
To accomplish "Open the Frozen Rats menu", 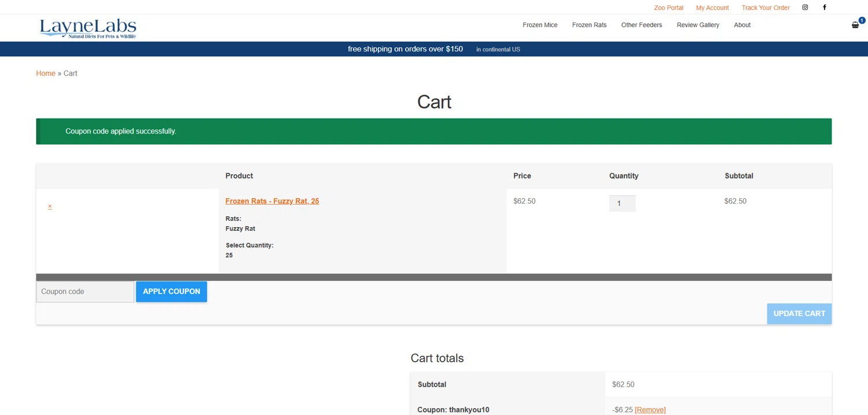I will [x=589, y=25].
